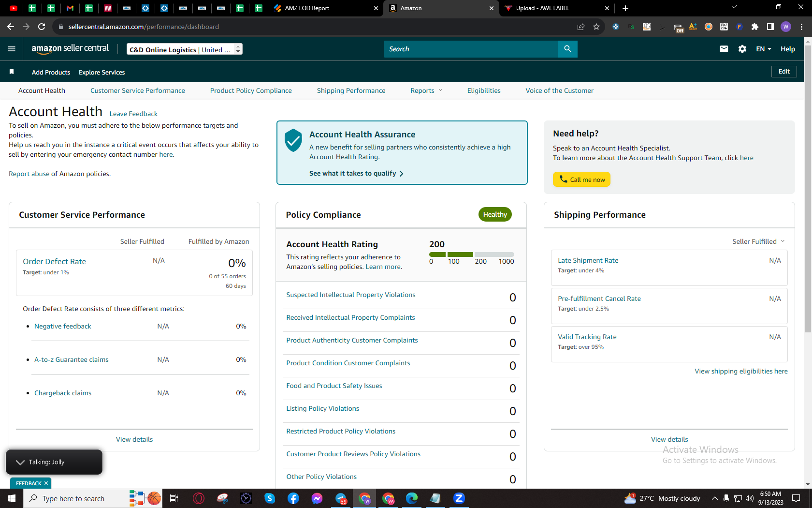Click See what it takes to qualify
This screenshot has width=812, height=508.
point(356,173)
